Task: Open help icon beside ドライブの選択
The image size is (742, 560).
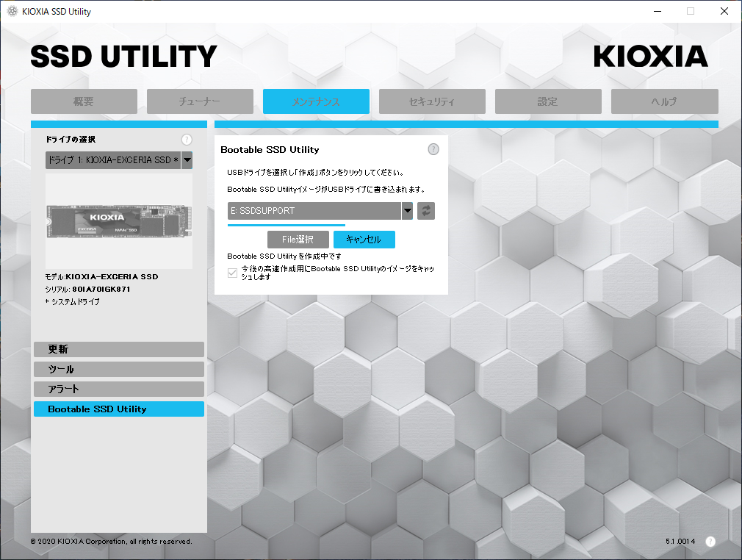Action: pyautogui.click(x=187, y=140)
